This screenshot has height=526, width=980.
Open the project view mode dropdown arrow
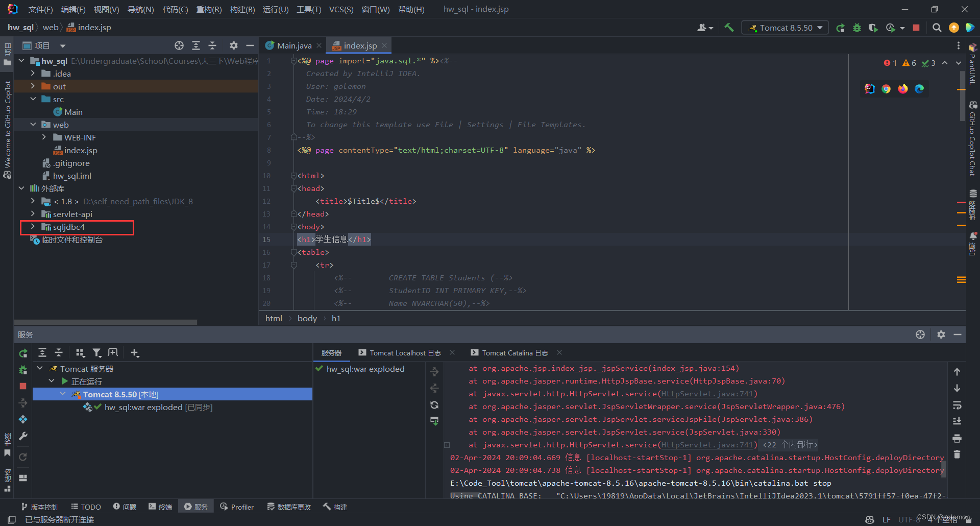(x=63, y=46)
